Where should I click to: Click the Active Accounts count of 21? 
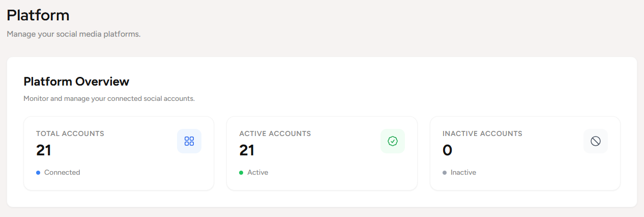247,150
